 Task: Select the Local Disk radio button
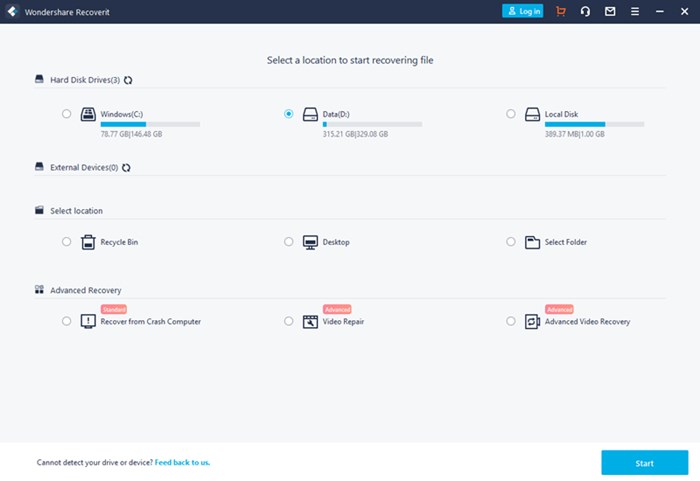[511, 114]
